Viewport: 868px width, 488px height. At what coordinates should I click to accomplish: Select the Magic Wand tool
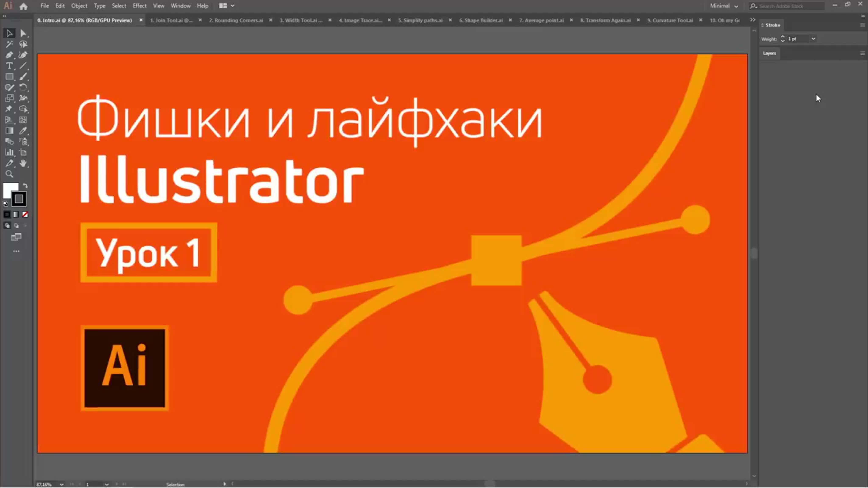[x=9, y=44]
